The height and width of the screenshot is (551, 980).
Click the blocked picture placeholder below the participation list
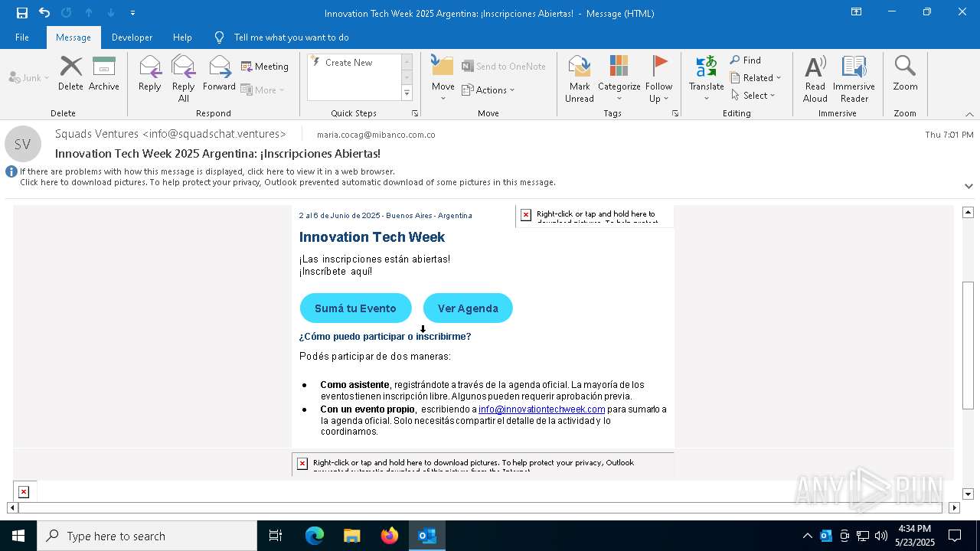click(x=482, y=465)
